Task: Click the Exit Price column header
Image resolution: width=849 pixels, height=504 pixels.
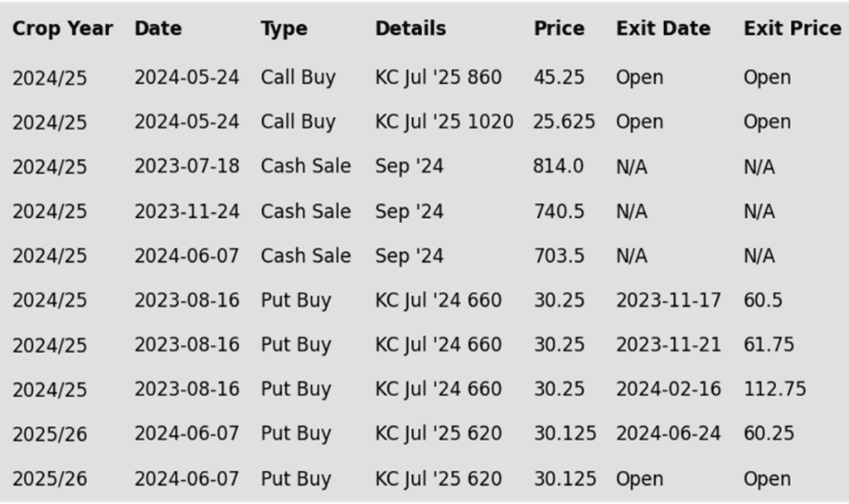Action: [792, 29]
